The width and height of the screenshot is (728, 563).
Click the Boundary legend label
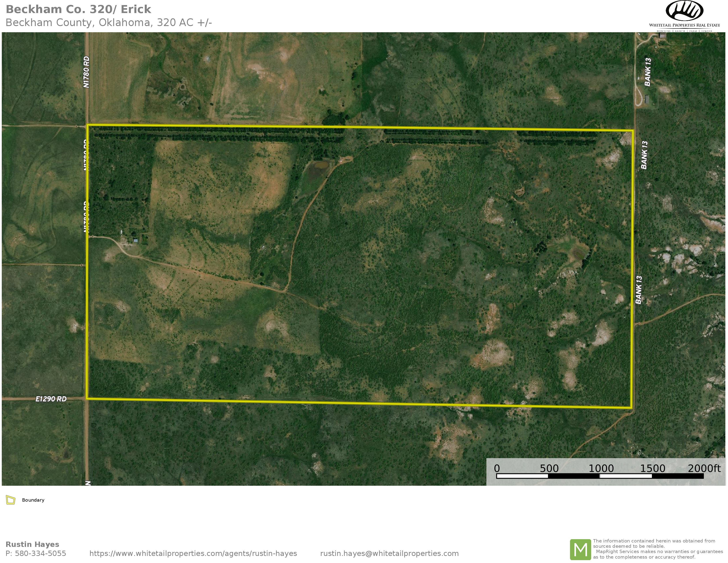33,500
